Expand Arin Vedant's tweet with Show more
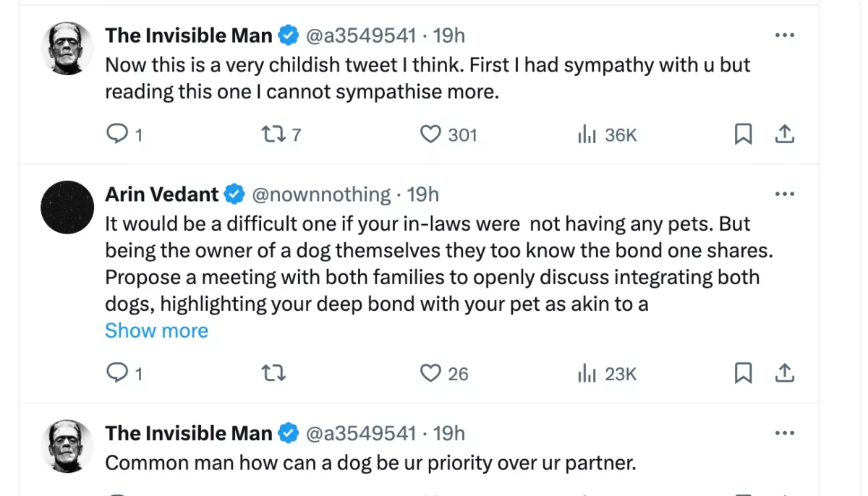The width and height of the screenshot is (868, 496). [x=156, y=330]
